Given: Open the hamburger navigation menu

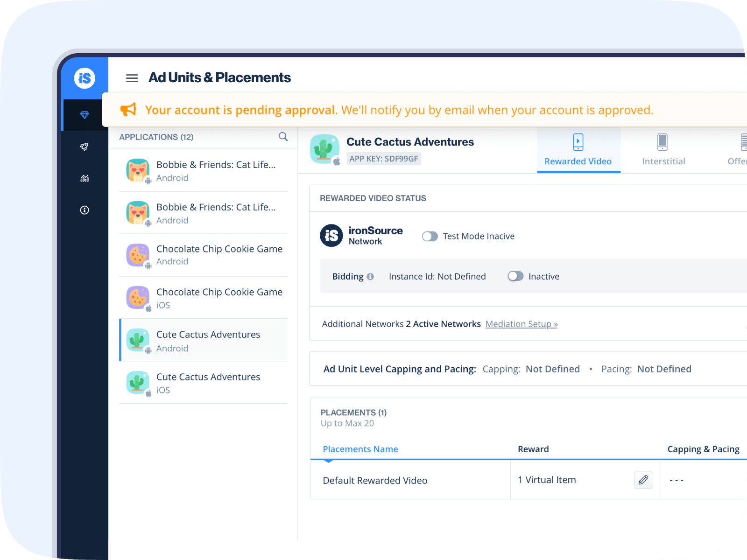Looking at the screenshot, I should tap(132, 78).
